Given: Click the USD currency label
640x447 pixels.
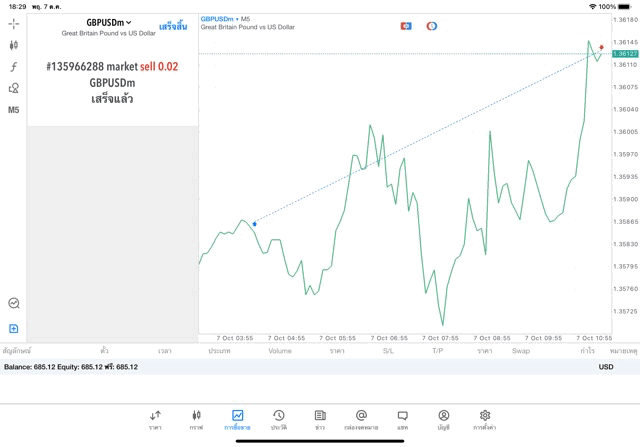Looking at the screenshot, I should pos(606,367).
